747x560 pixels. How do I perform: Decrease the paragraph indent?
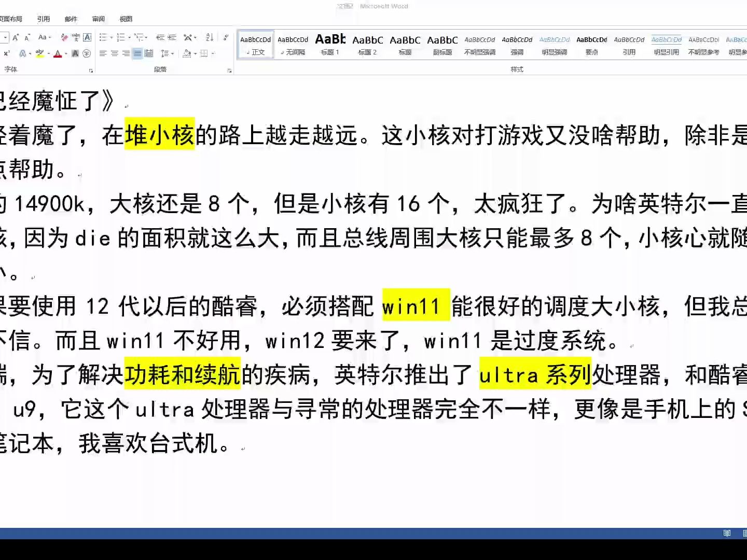coord(160,37)
